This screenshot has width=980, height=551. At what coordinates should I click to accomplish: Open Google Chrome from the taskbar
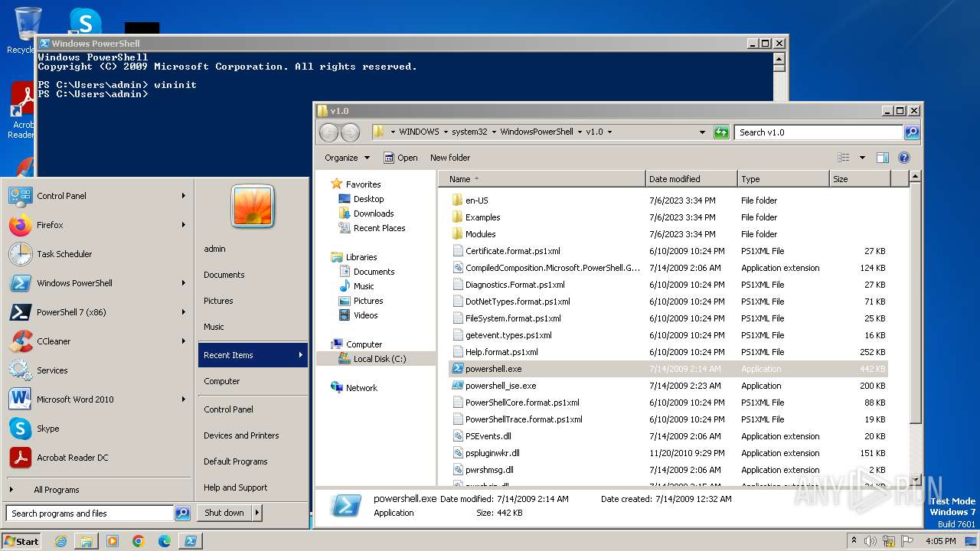pyautogui.click(x=139, y=541)
